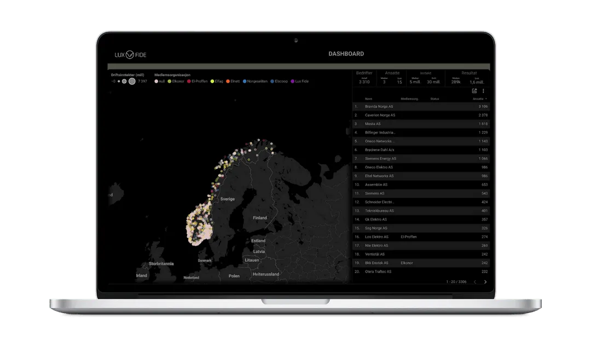
Task: Go to the previous table page arrow
Action: pyautogui.click(x=475, y=282)
